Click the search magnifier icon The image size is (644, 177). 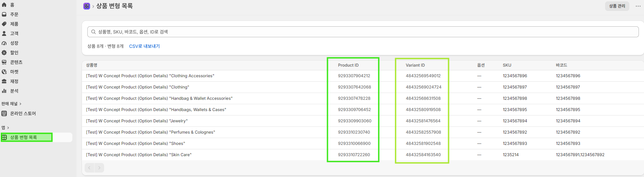(93, 32)
